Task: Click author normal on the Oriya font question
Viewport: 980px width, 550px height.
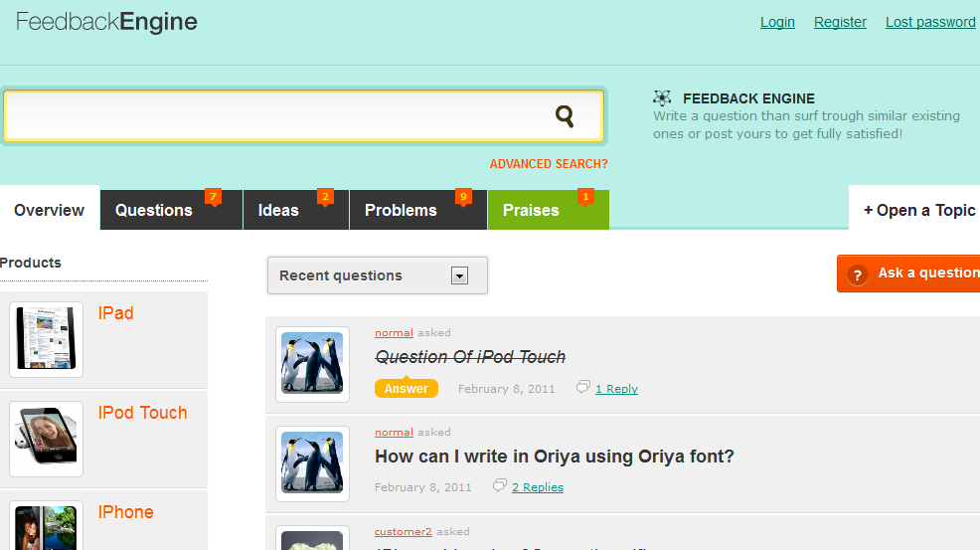Action: tap(394, 433)
